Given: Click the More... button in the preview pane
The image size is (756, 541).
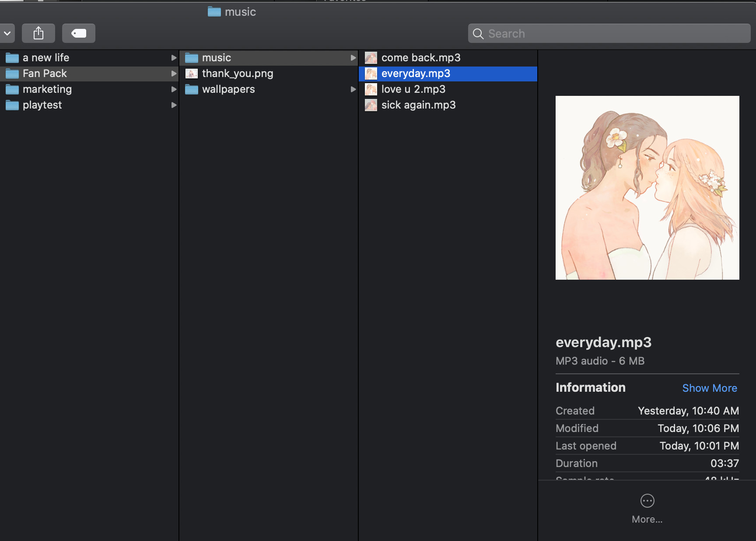Looking at the screenshot, I should (647, 519).
